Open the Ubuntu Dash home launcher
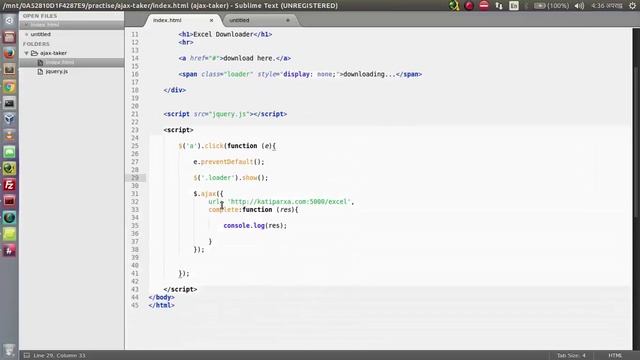Image resolution: width=640 pixels, height=360 pixels. coord(9,20)
